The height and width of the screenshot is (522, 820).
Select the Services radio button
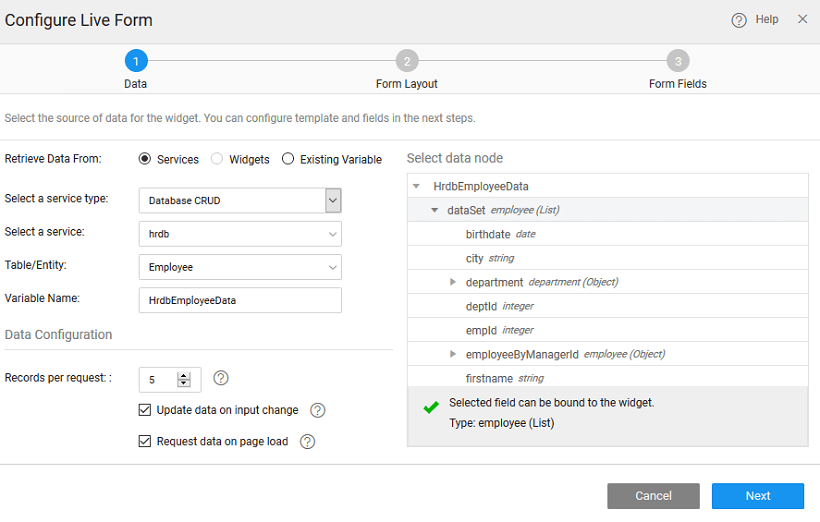click(x=145, y=159)
